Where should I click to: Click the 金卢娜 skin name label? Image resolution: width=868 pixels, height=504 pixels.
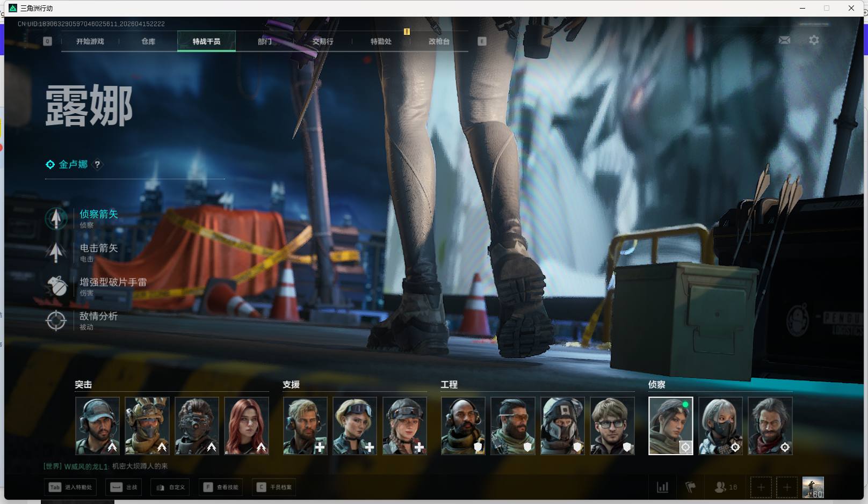[73, 165]
